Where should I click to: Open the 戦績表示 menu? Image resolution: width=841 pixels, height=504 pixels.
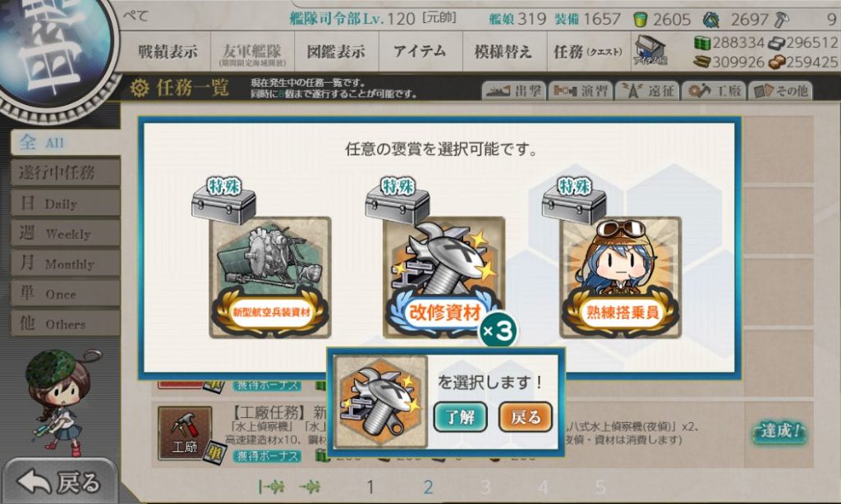pyautogui.click(x=168, y=52)
